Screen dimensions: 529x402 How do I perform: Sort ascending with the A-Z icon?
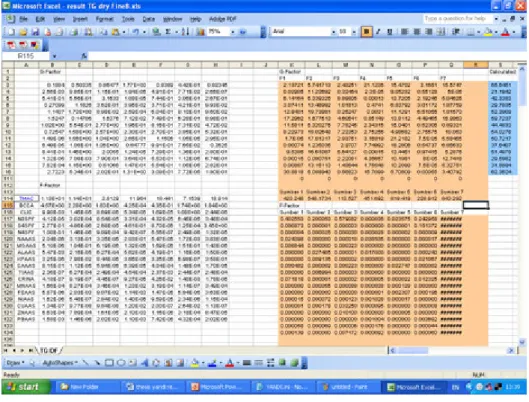tap(185, 32)
